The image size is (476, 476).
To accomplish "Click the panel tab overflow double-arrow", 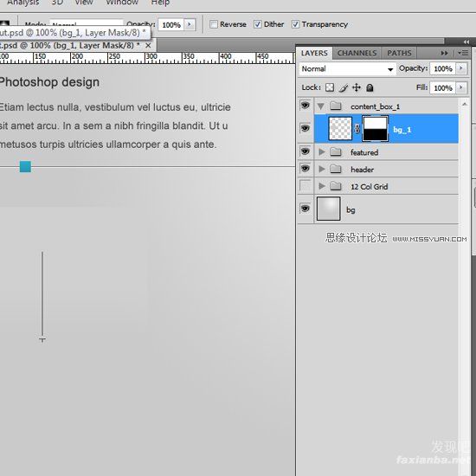I will [444, 53].
